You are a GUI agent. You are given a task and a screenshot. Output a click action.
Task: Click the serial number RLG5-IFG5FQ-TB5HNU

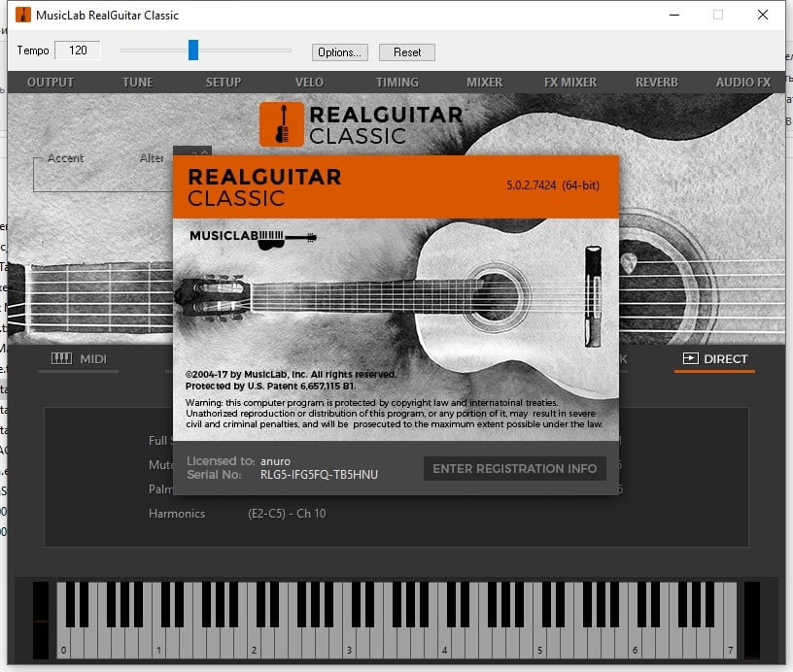click(x=319, y=475)
